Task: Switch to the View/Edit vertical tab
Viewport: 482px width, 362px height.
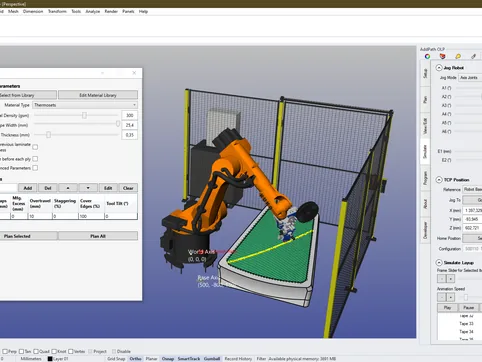Action: [425, 126]
